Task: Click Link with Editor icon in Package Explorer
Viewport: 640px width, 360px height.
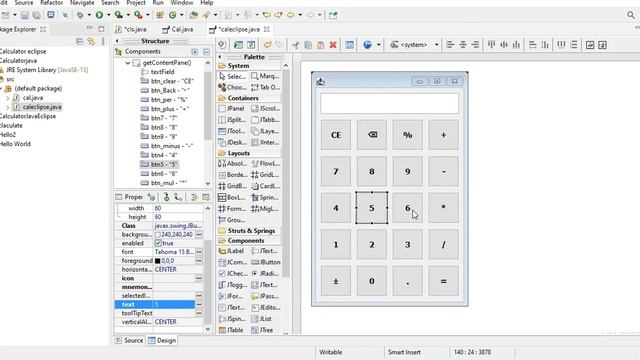Action: 91,41
